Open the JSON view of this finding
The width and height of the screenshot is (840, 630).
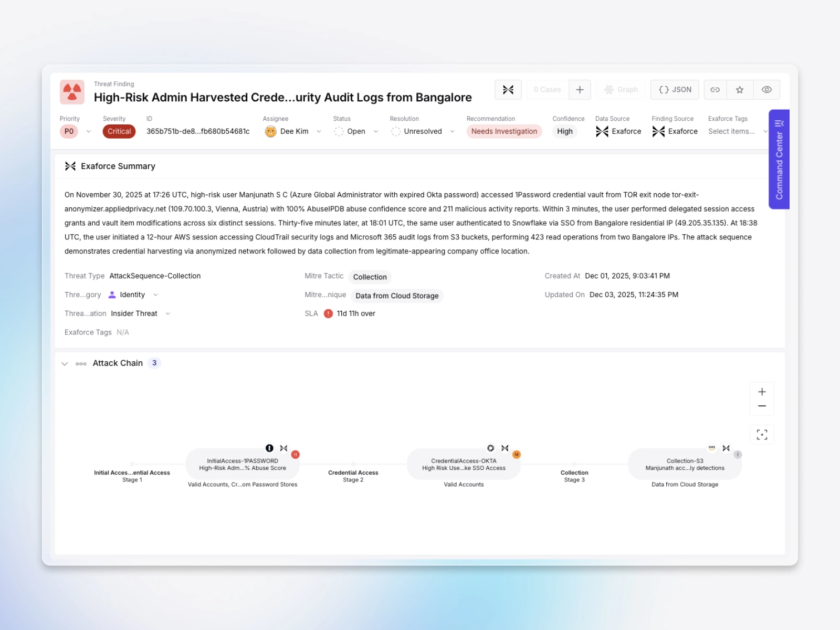(x=674, y=89)
